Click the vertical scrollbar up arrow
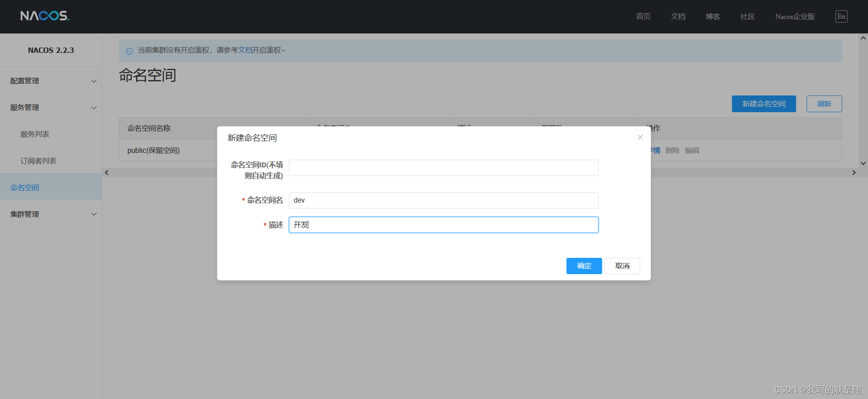Image resolution: width=868 pixels, height=399 pixels. click(x=863, y=38)
